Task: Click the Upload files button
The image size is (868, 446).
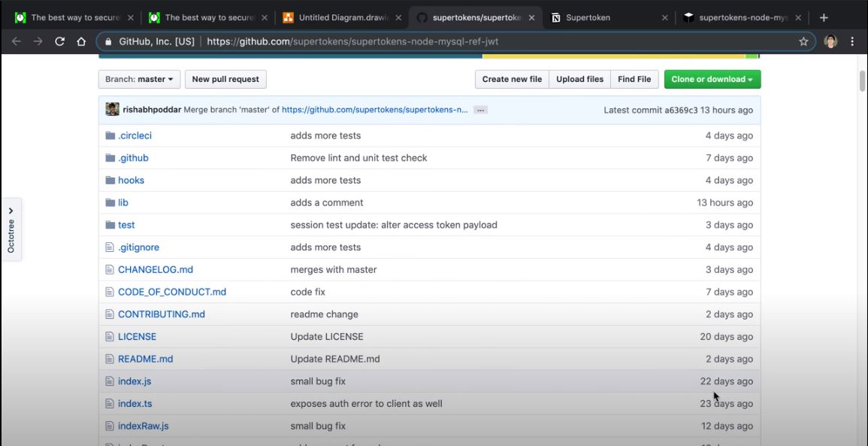Action: (579, 79)
